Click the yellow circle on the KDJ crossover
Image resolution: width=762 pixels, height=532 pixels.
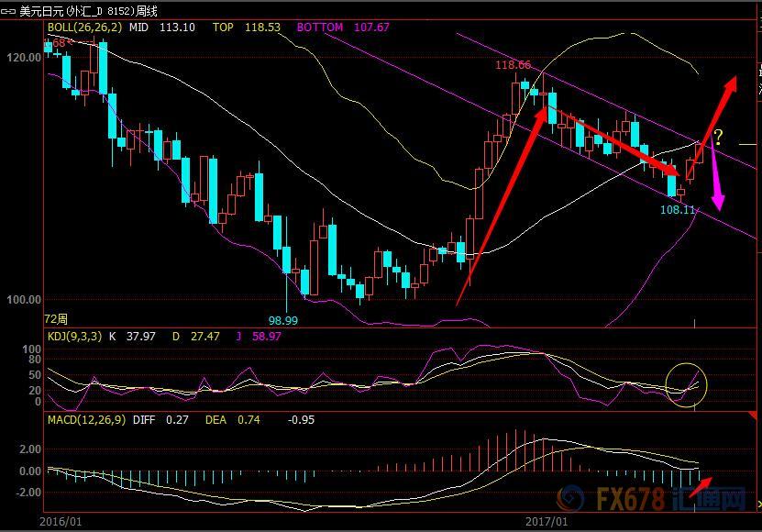pyautogui.click(x=686, y=384)
